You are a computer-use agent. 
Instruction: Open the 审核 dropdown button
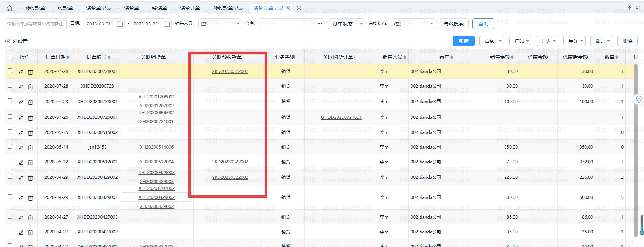[x=492, y=41]
